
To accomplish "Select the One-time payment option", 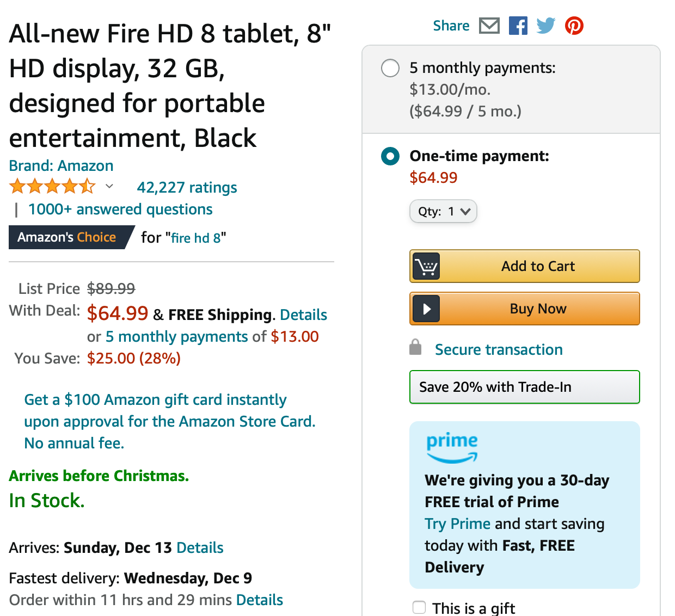I will (x=390, y=156).
